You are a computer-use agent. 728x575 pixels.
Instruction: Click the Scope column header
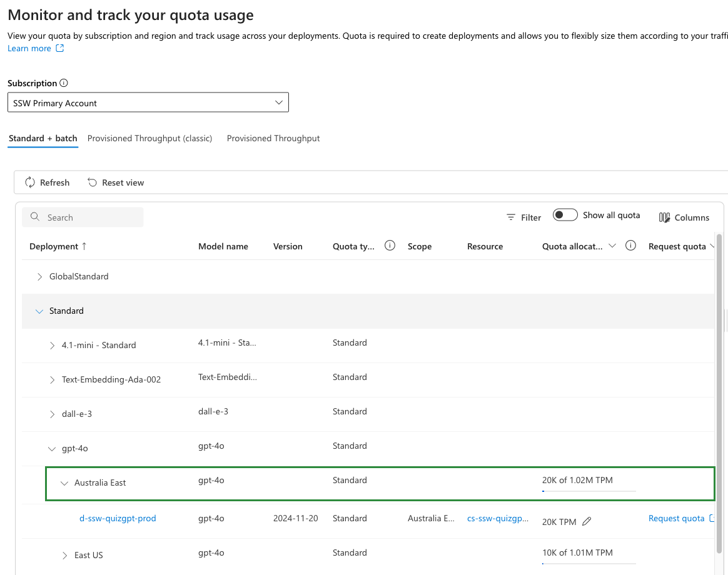pos(419,246)
